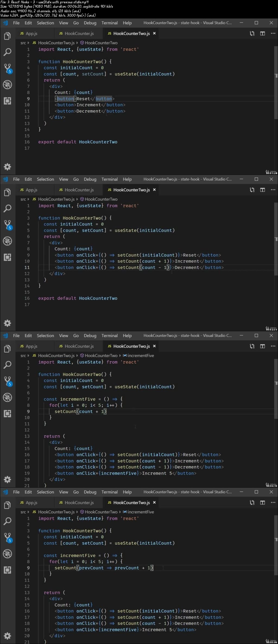Open Explorer icon in the 00:02:34 frame

point(7,193)
